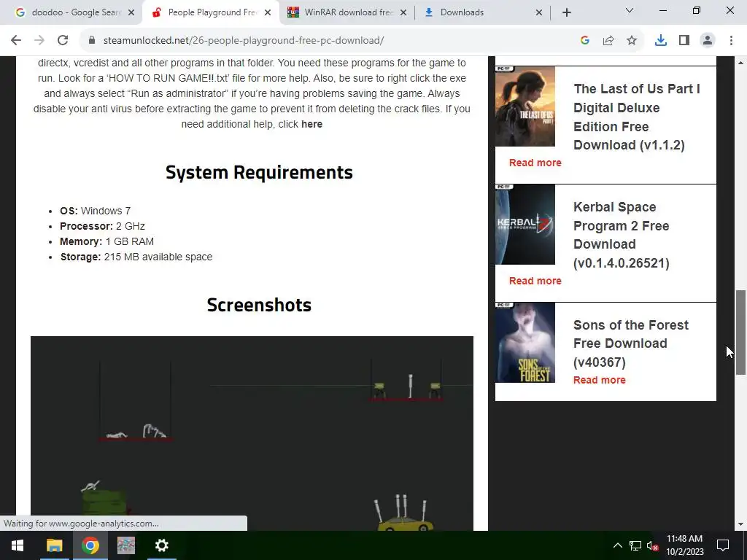Open Chrome three-dot menu

(731, 41)
